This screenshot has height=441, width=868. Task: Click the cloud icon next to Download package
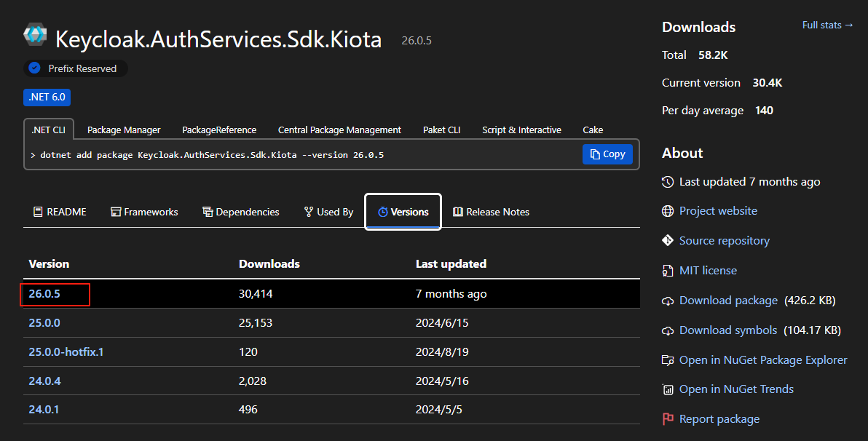[668, 301]
